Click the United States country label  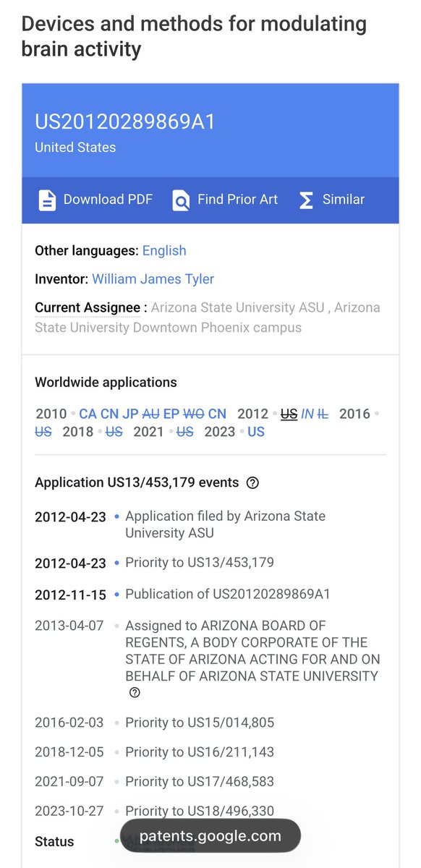pos(75,148)
